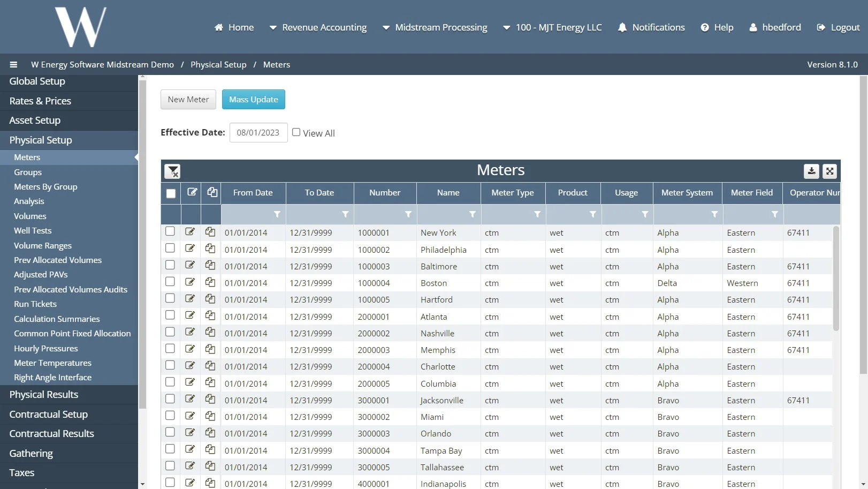Open the 100 - MJT Energy LLC company selector
868x489 pixels.
(552, 27)
